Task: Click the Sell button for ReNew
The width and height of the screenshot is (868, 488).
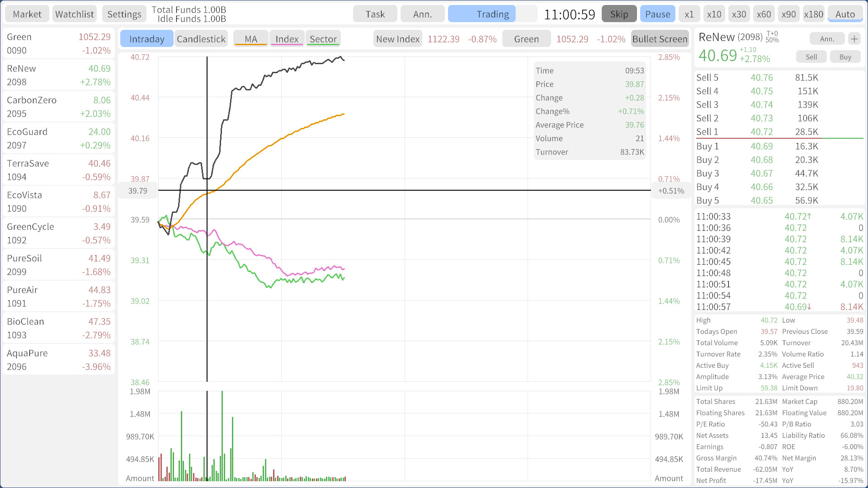Action: point(811,56)
